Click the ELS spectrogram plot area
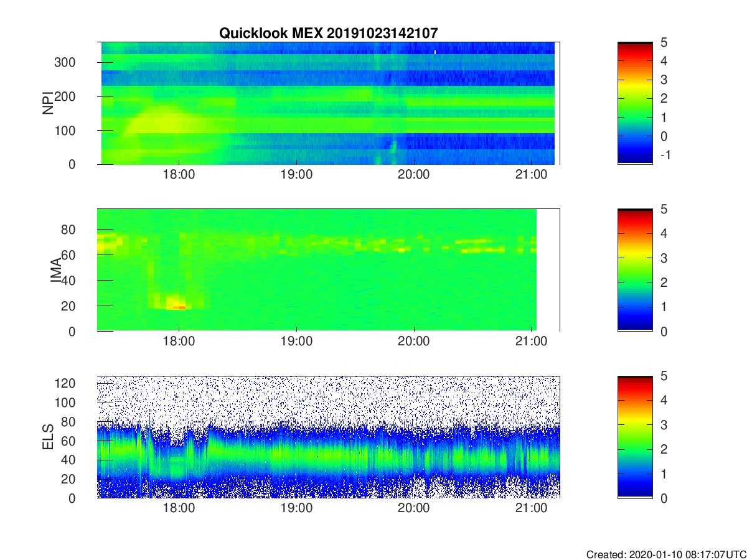This screenshot has width=747, height=560. [329, 437]
